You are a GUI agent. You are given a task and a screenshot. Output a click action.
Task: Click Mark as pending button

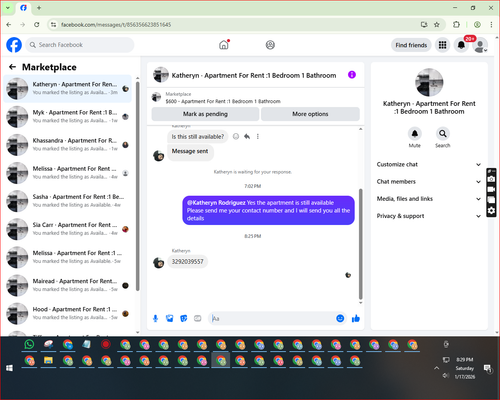tap(205, 114)
